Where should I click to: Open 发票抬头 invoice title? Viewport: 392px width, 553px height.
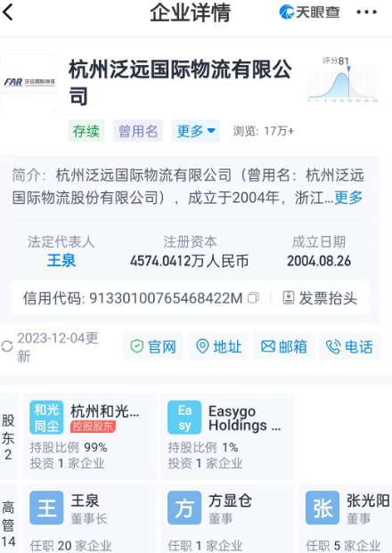[320, 298]
